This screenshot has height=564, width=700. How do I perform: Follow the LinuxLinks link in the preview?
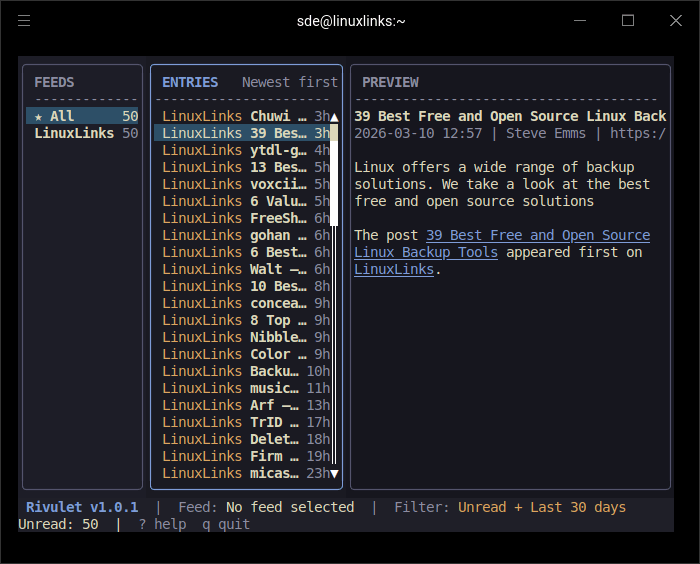(x=394, y=269)
